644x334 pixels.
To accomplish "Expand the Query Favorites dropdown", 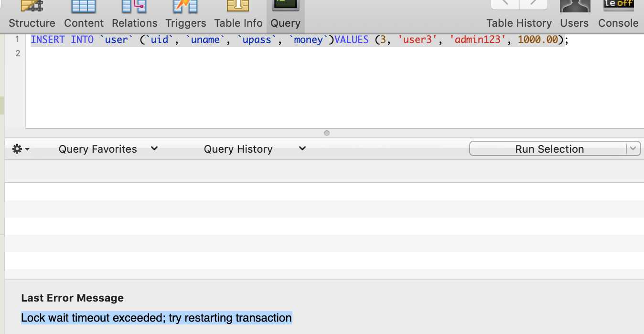I will [108, 149].
